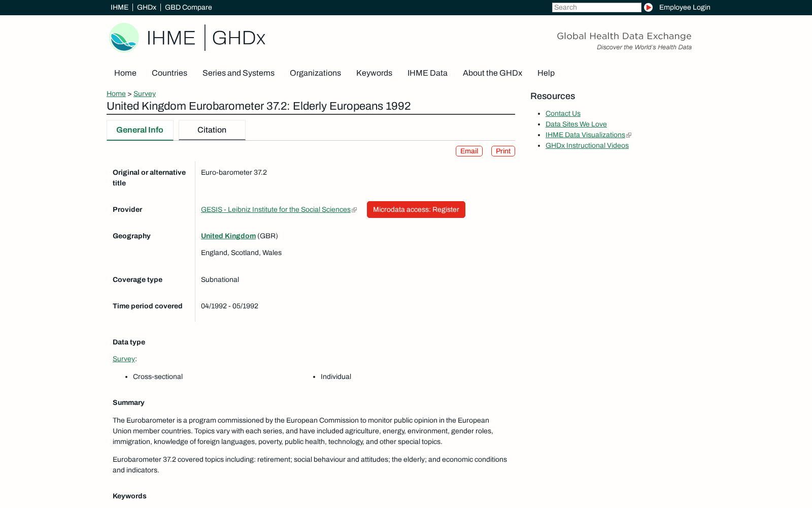Image resolution: width=812 pixels, height=508 pixels.
Task: Click the text England, Scotland, Wales
Action: point(241,252)
